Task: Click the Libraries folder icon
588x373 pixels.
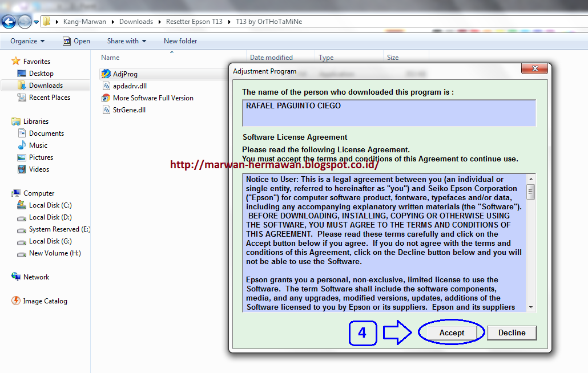Action: (x=16, y=121)
